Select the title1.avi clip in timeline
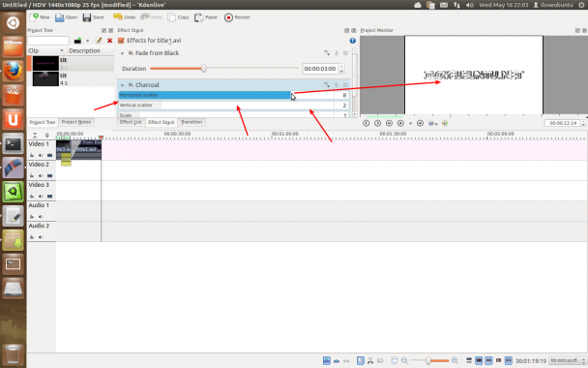This screenshot has width=588, height=368. [x=87, y=149]
